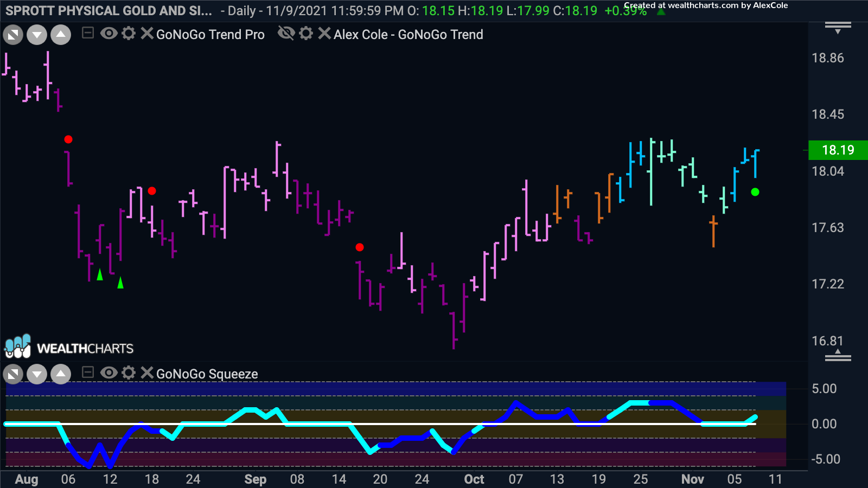This screenshot has width=868, height=488.
Task: Click the price scale bottom arrow control
Action: tap(838, 355)
